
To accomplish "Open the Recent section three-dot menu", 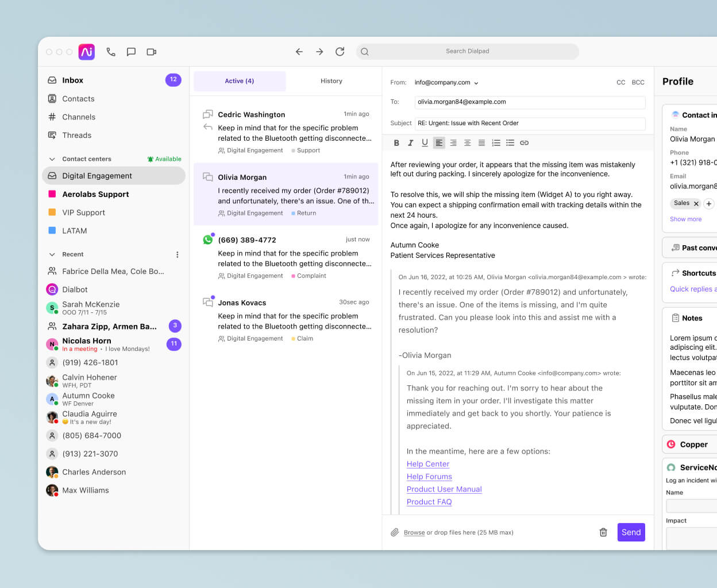I will pyautogui.click(x=177, y=254).
